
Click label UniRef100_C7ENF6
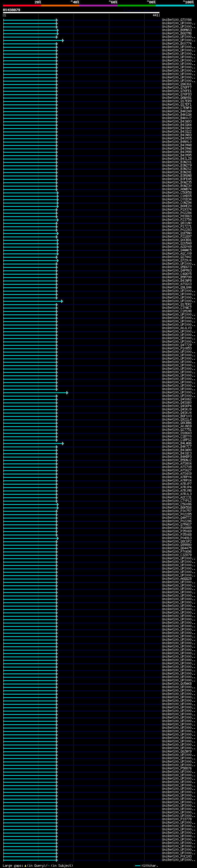point(177,108)
